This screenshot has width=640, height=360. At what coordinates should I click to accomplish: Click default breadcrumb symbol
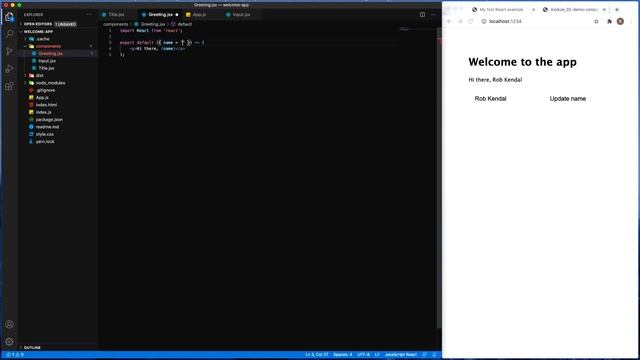184,24
